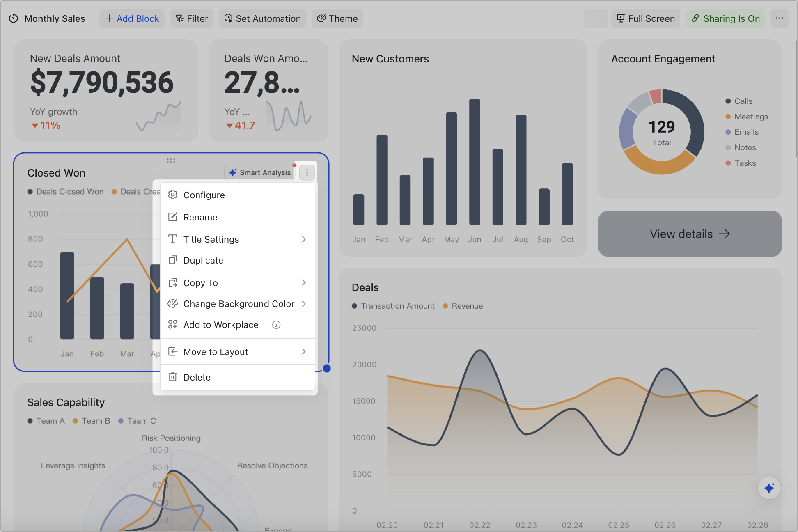Click the Configure gear icon
The width and height of the screenshot is (798, 532).
[x=173, y=195]
